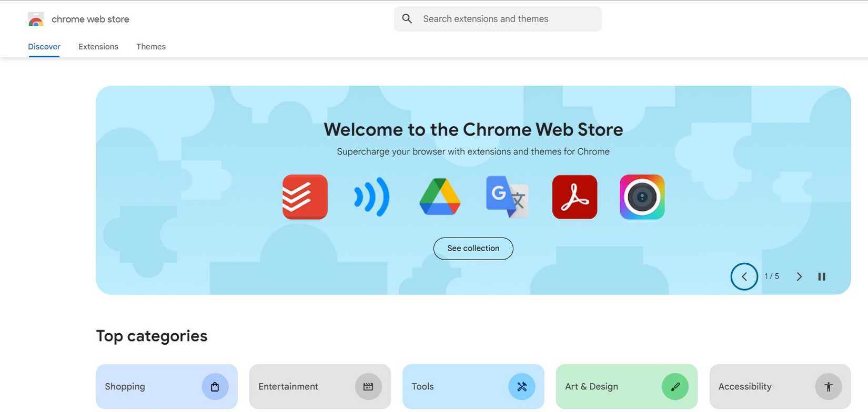The width and height of the screenshot is (868, 412).
Task: Click the Chrome Web Store rainbow logo
Action: [36, 19]
